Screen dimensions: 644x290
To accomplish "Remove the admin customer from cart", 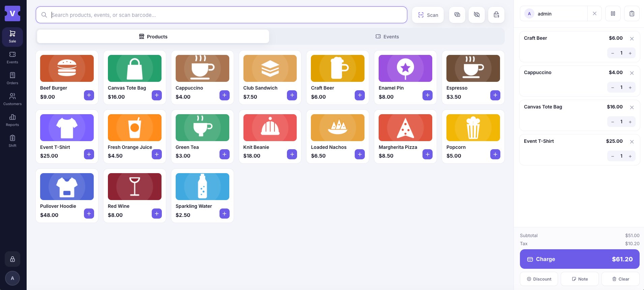I will [594, 13].
